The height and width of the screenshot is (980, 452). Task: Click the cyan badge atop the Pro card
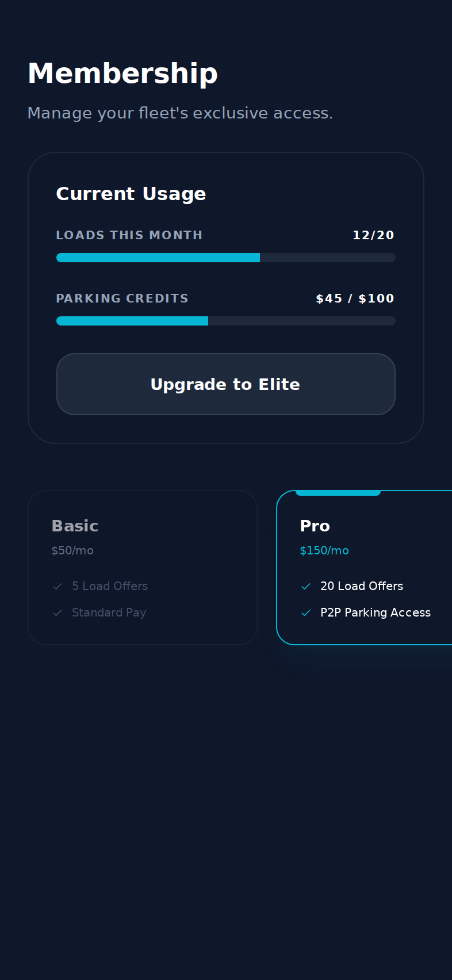(338, 493)
